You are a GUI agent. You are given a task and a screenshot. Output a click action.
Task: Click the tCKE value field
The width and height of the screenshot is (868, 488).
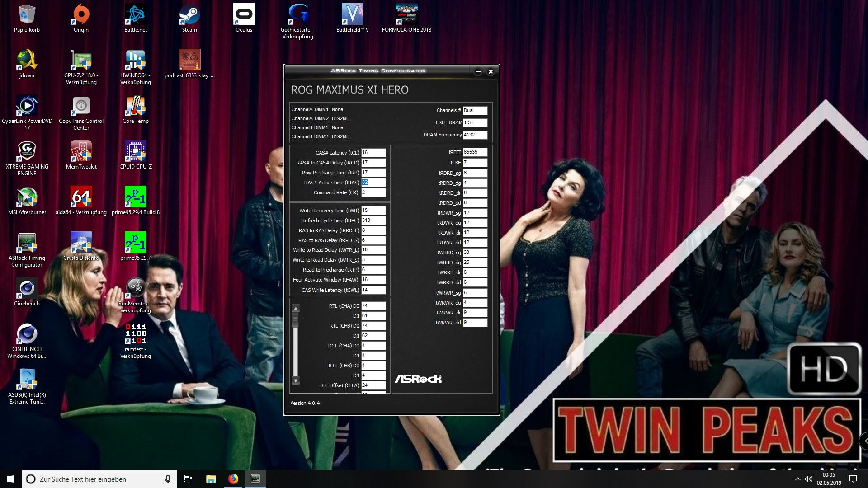(x=475, y=163)
